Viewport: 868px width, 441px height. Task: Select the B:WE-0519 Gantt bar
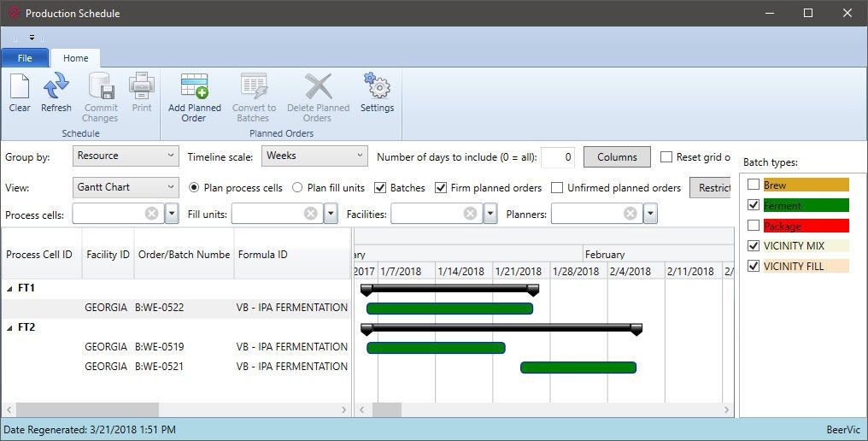[437, 348]
